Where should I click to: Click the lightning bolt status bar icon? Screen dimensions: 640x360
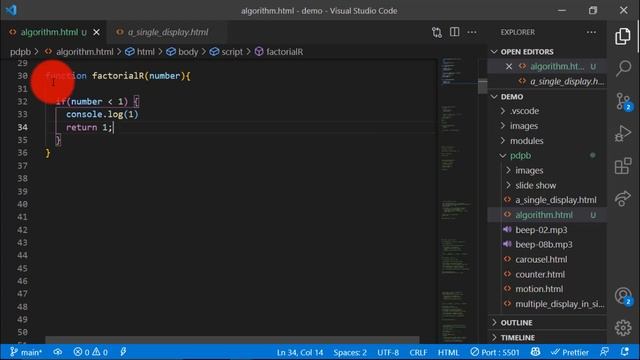(123, 352)
